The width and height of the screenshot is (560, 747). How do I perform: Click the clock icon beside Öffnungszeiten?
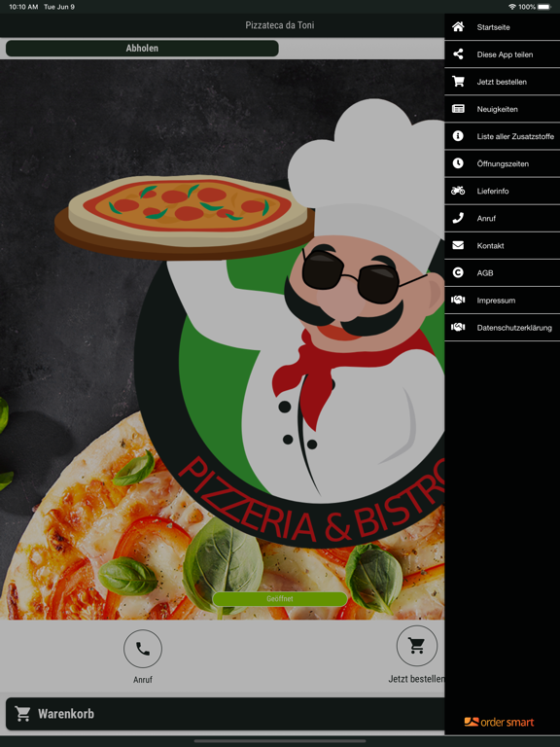[458, 163]
